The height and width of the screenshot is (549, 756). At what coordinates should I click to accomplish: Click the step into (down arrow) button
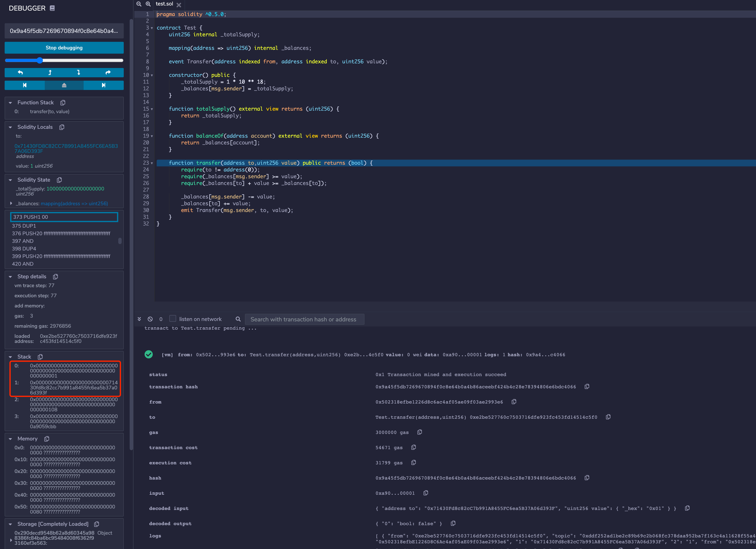click(79, 72)
